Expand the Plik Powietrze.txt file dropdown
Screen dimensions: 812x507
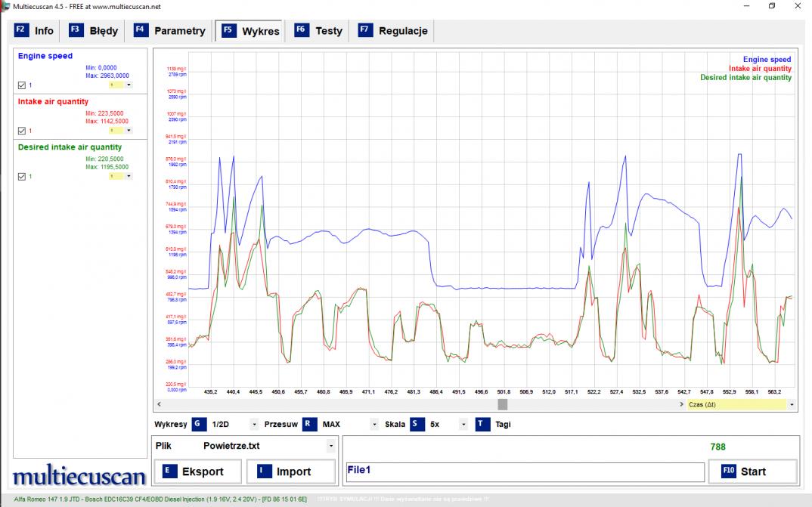(x=330, y=446)
